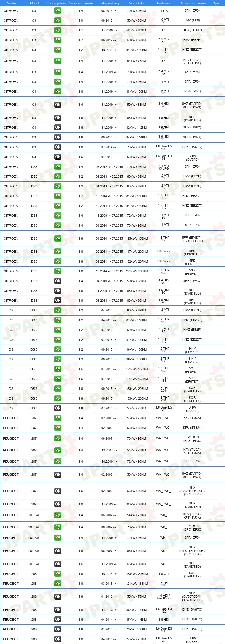Click PB fuel icon in Citroen C3 1.4 LPG row
The height and width of the screenshot is (644, 225).
click(58, 11)
